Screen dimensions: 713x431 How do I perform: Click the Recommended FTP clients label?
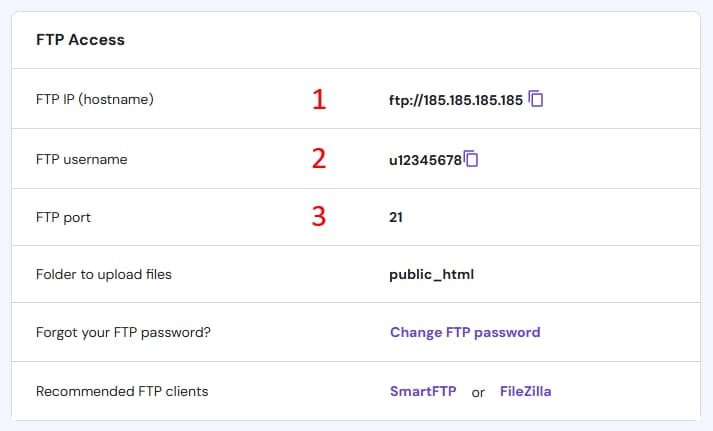point(122,391)
